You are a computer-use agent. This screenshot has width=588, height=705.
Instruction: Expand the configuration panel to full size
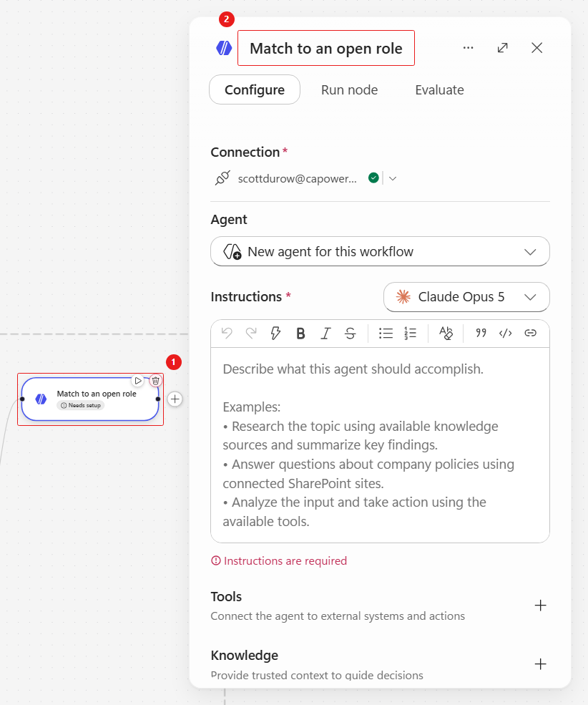coord(503,48)
